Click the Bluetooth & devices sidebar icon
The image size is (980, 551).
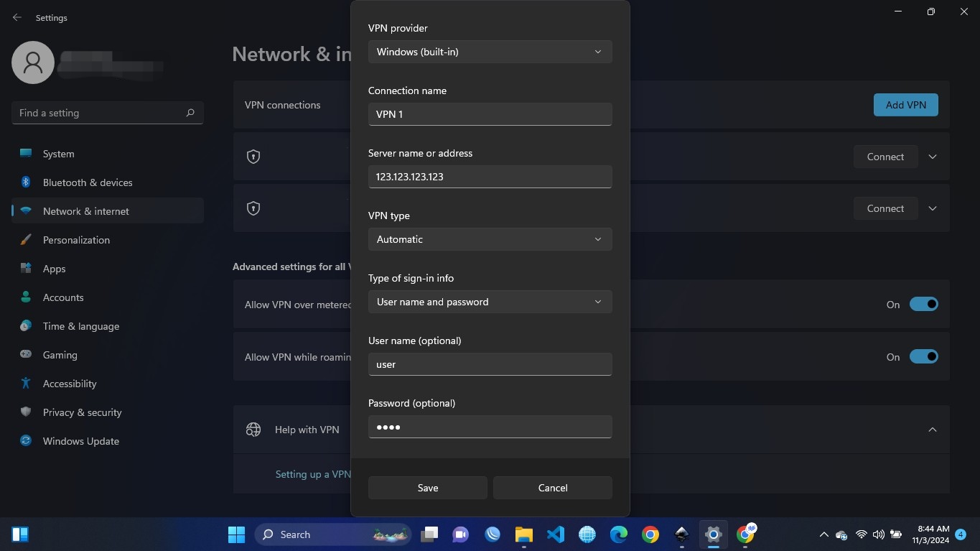(26, 182)
